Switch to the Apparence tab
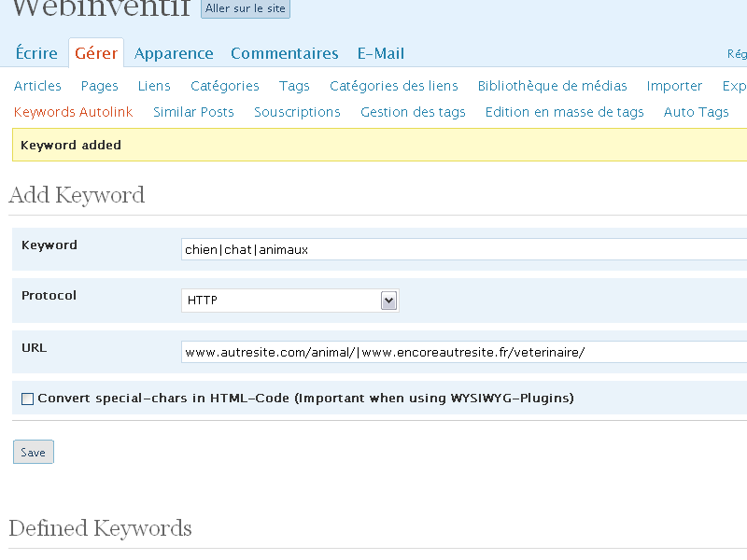The image size is (747, 560). [174, 53]
